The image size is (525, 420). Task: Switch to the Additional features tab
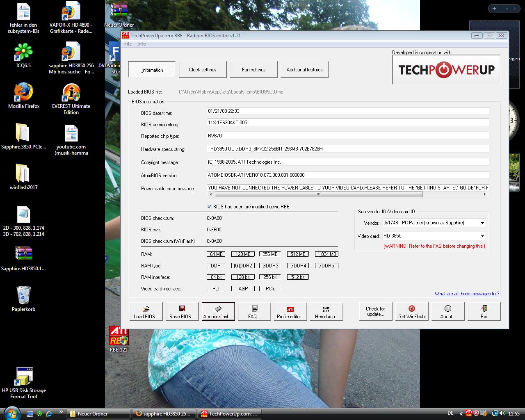click(304, 70)
